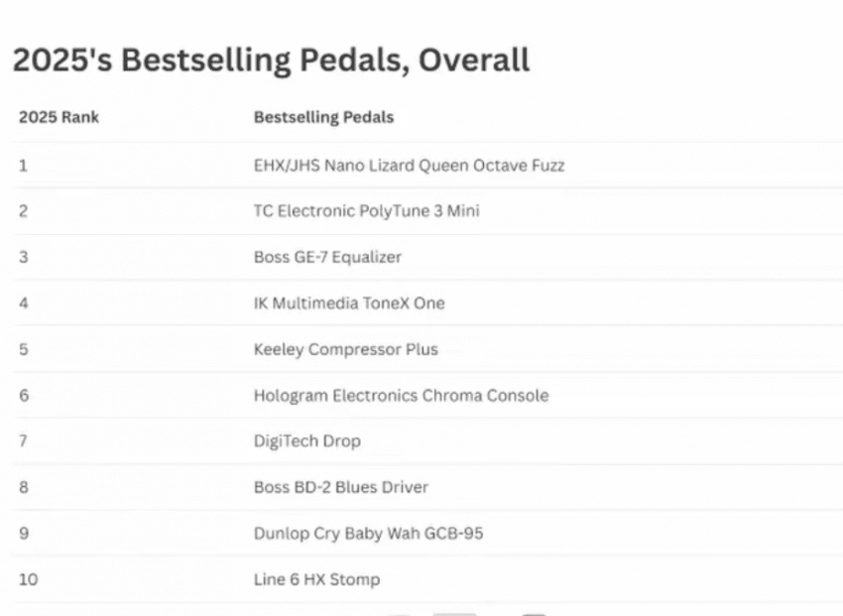Click the Boss GE-7 Equalizer row text
This screenshot has width=843, height=616.
327,258
